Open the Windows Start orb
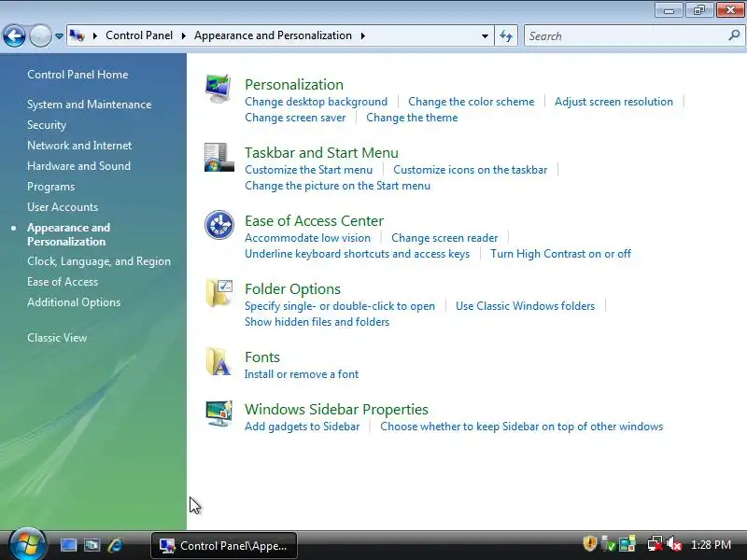 [x=27, y=545]
